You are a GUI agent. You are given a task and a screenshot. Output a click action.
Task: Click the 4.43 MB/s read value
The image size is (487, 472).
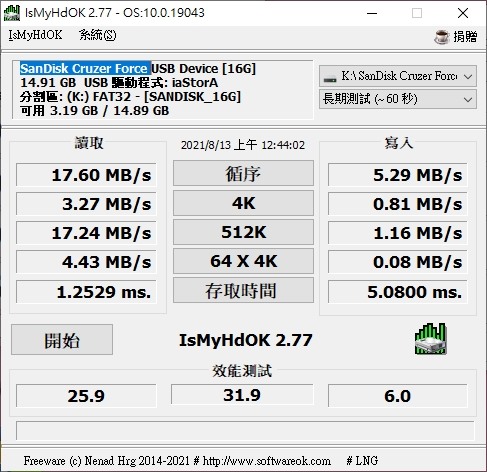pos(86,262)
